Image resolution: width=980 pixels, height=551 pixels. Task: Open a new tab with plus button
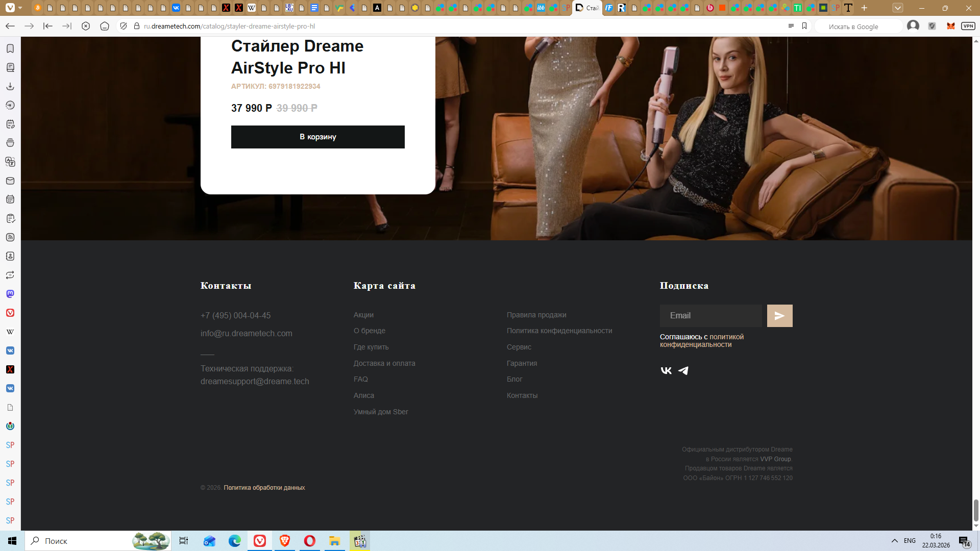click(864, 8)
